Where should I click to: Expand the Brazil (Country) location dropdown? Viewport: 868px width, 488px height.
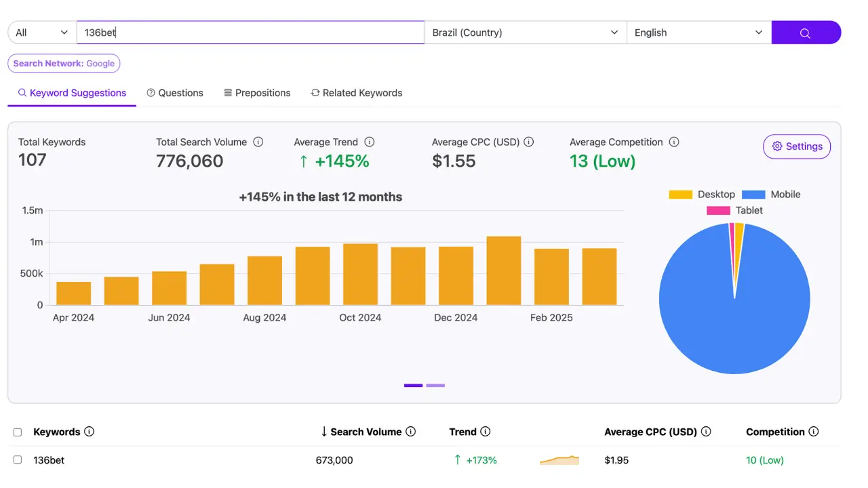pos(526,33)
